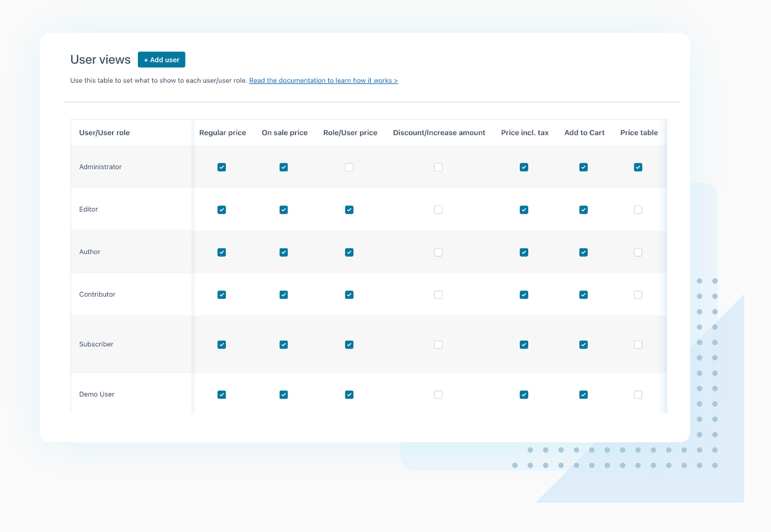Uncheck On sale price for Demo User
This screenshot has height=532, width=771.
284,394
